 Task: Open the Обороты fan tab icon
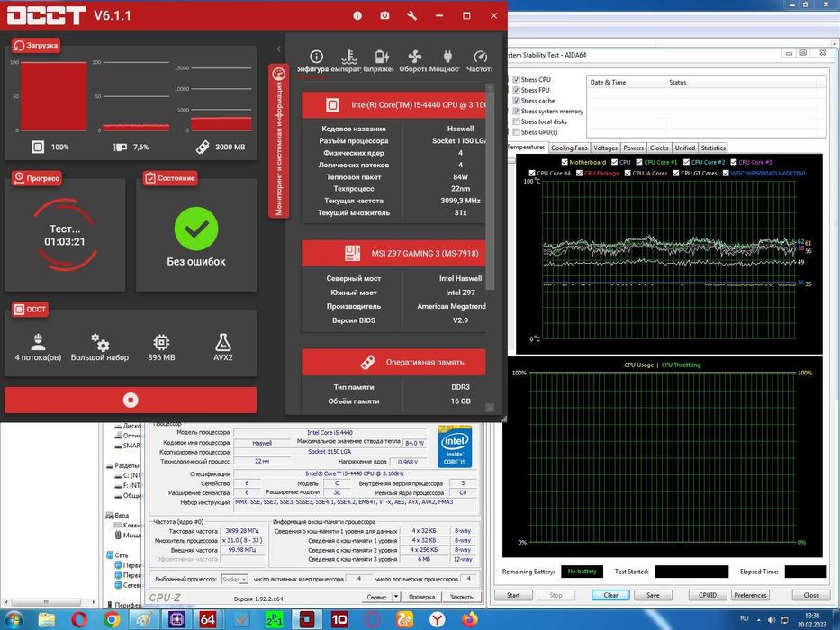click(415, 57)
